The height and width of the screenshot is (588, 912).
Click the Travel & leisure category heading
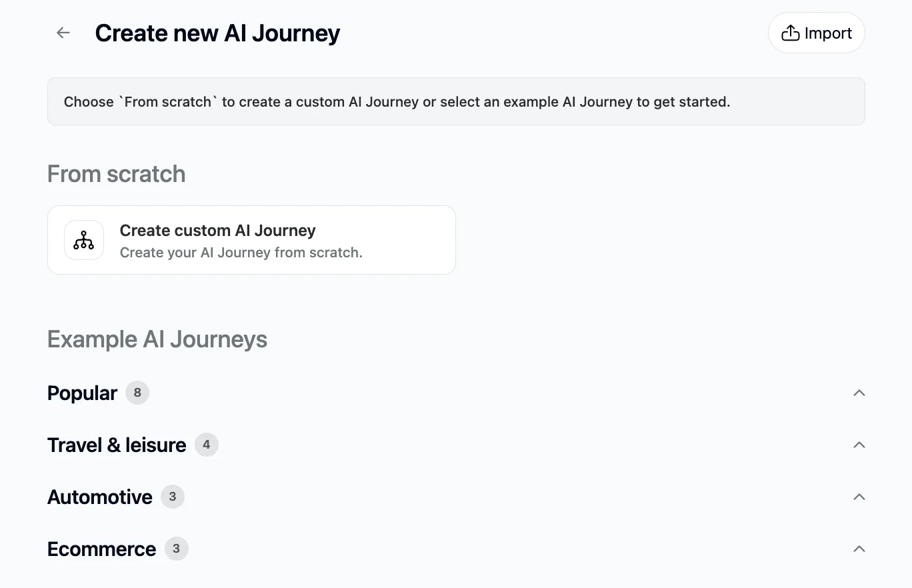(x=117, y=445)
